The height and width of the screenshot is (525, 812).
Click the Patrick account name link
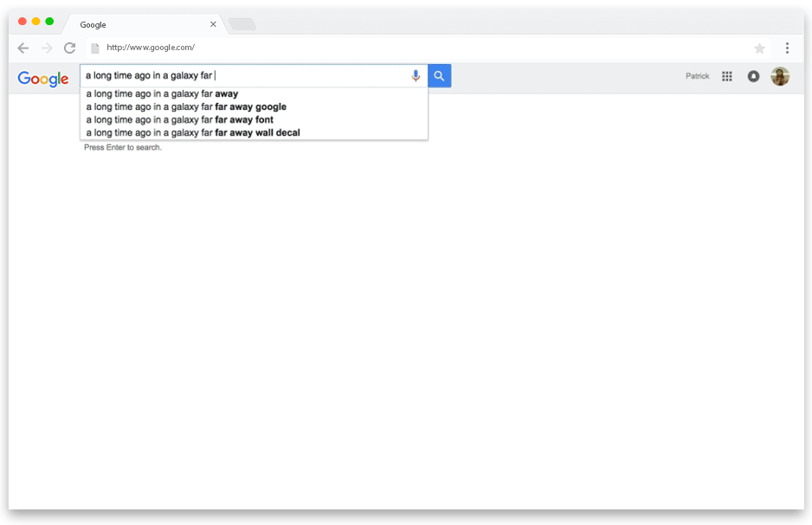[x=697, y=76]
